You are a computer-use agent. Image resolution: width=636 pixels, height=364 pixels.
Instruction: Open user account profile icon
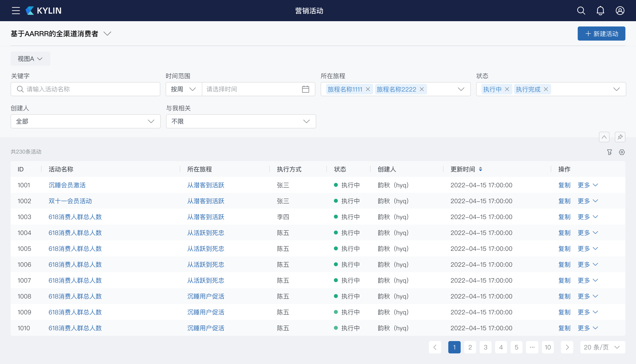620,11
